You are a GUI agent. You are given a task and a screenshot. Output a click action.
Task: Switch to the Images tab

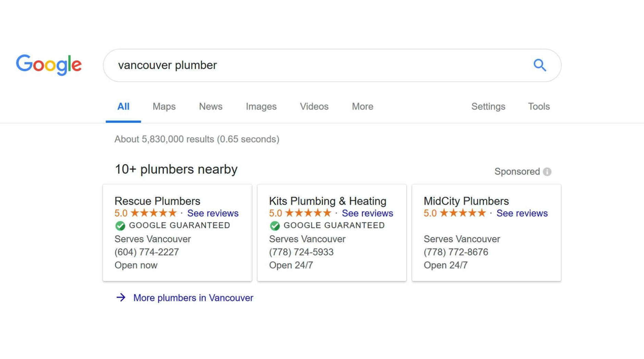tap(261, 107)
